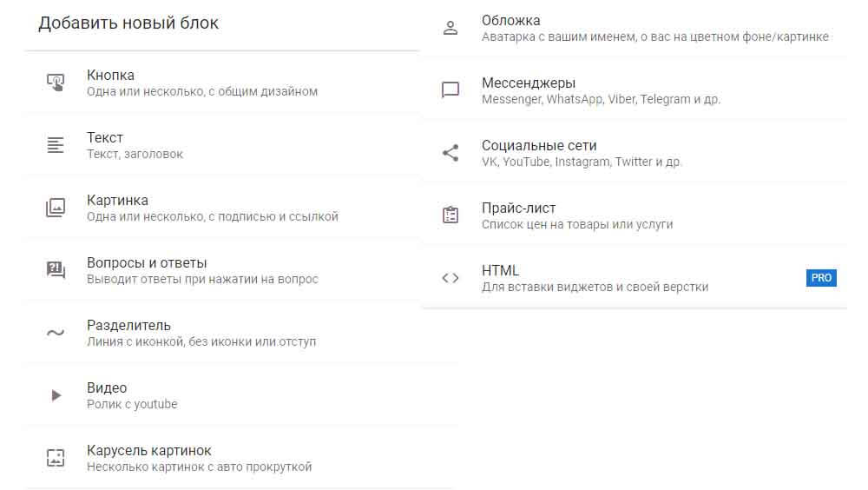Image resolution: width=868 pixels, height=490 pixels.
Task: Choose the HTML block title
Action: pyautogui.click(x=500, y=271)
